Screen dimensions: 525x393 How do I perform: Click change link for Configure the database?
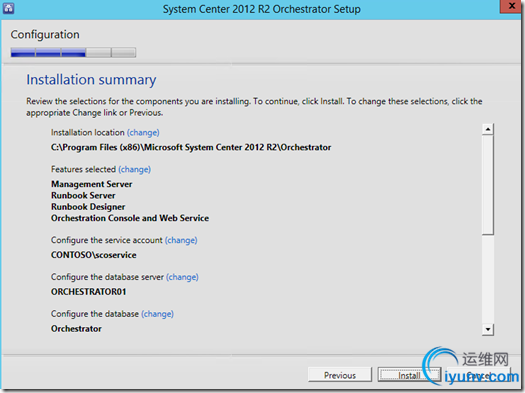157,314
